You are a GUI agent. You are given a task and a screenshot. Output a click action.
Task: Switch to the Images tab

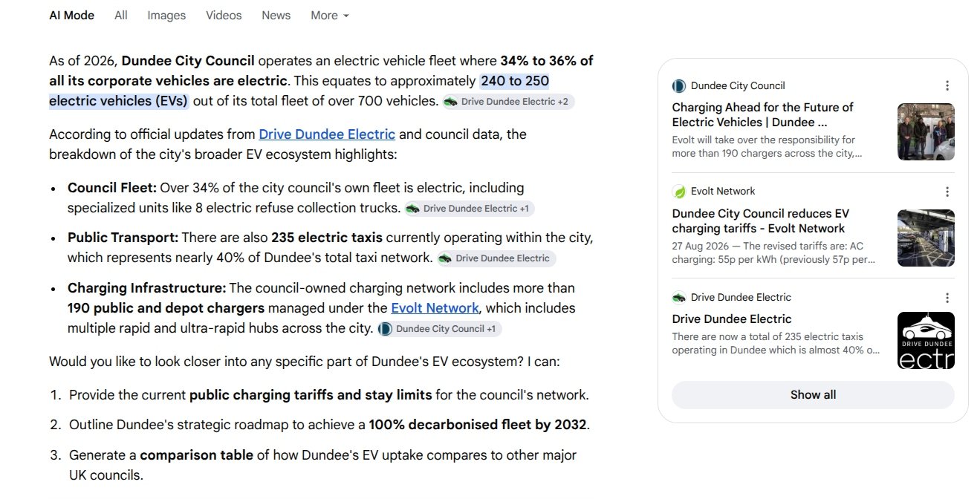166,16
